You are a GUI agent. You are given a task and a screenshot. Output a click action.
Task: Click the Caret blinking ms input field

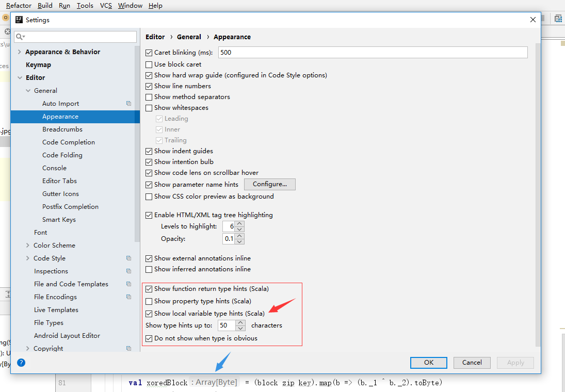pyautogui.click(x=373, y=52)
